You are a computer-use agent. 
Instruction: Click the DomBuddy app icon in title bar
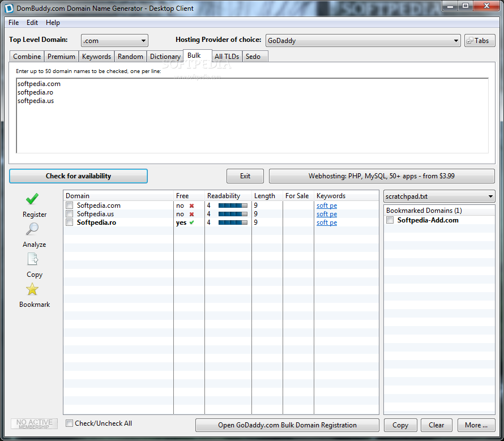tap(9, 8)
